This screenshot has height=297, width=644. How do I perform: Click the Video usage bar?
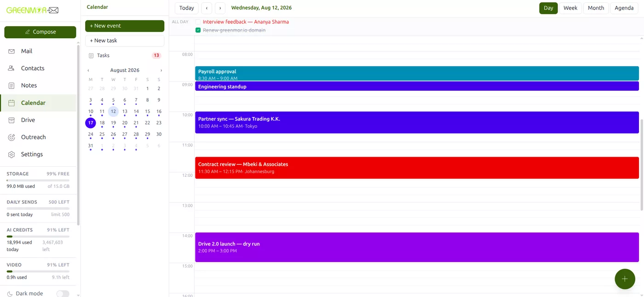tap(38, 272)
